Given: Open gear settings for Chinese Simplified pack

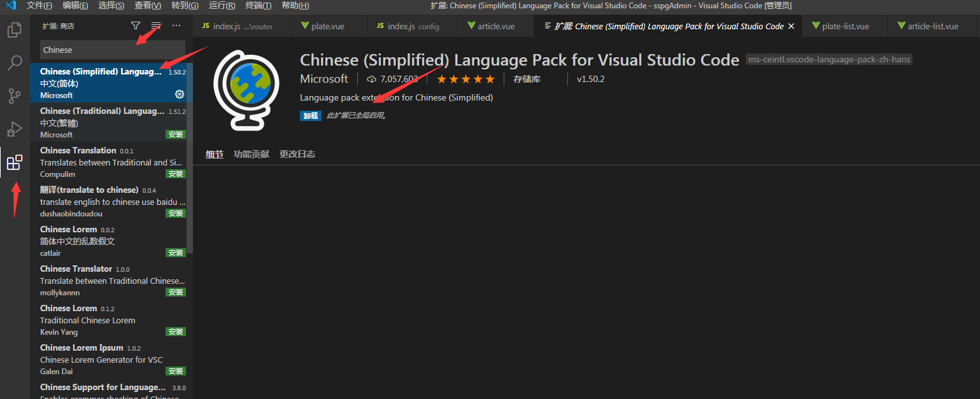Looking at the screenshot, I should pos(180,94).
